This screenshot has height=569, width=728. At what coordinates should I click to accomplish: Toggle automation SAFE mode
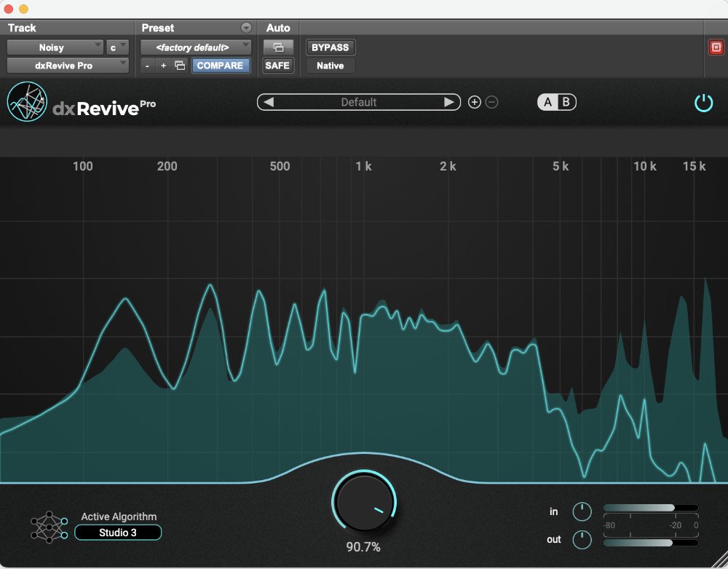coord(278,65)
